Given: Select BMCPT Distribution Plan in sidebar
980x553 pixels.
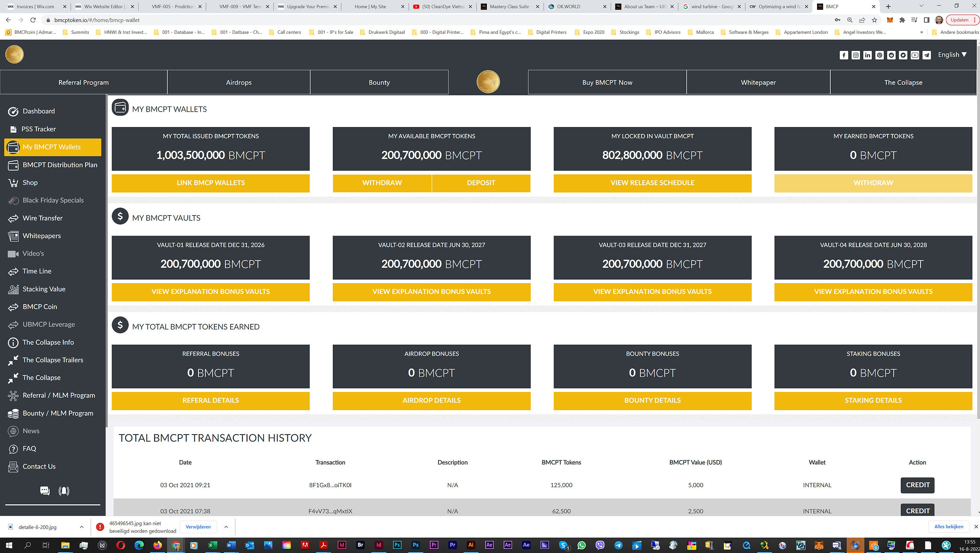Looking at the screenshot, I should (x=60, y=165).
